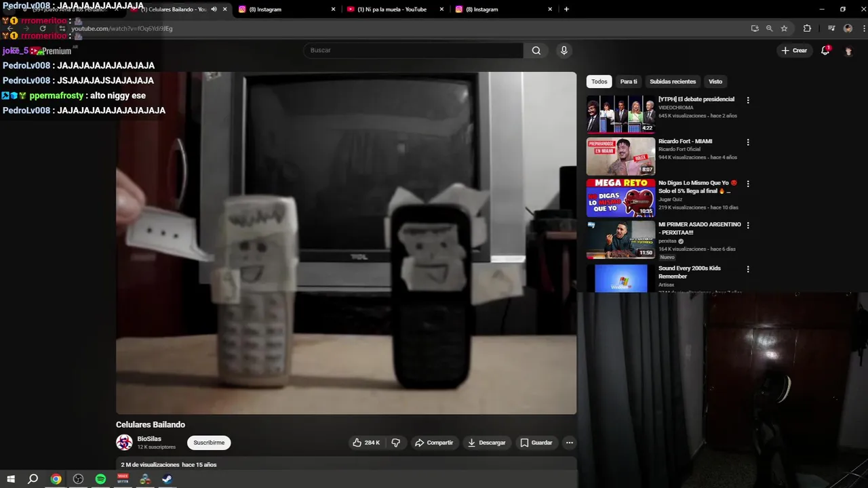Select the Visto filter chip
Viewport: 868px width, 488px height.
(x=715, y=81)
